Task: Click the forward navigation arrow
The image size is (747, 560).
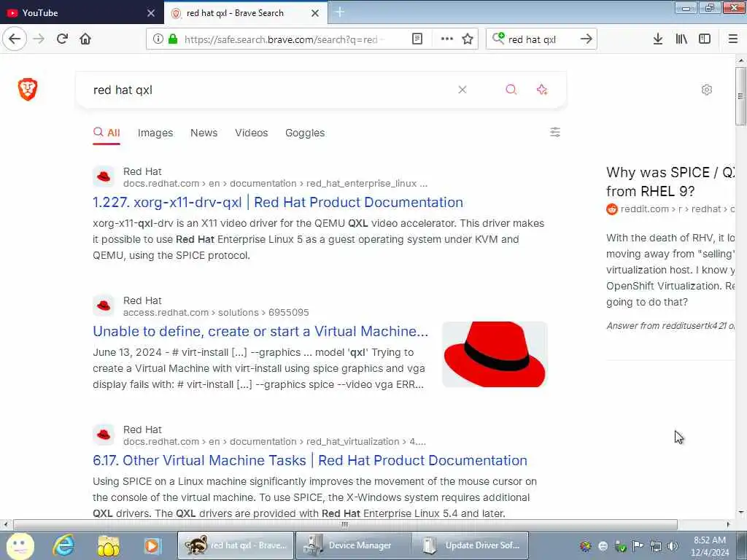Action: click(x=39, y=39)
